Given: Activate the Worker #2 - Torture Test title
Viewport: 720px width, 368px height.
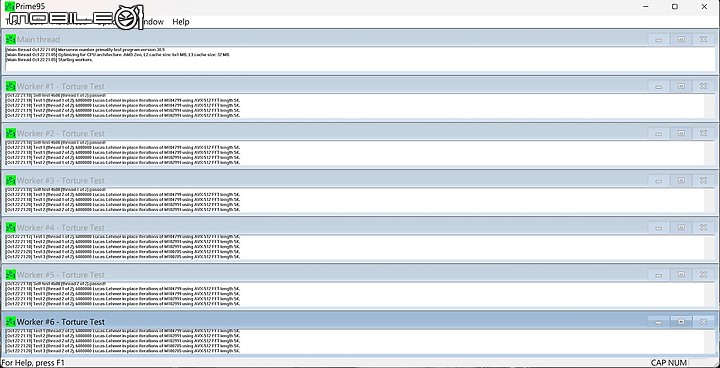Looking at the screenshot, I should (x=61, y=133).
